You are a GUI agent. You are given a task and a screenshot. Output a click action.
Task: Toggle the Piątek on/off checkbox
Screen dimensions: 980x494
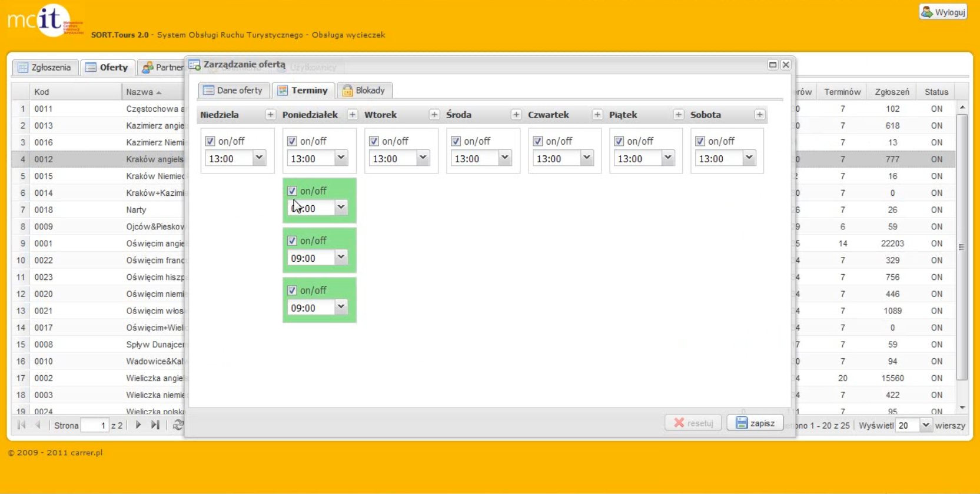[619, 141]
